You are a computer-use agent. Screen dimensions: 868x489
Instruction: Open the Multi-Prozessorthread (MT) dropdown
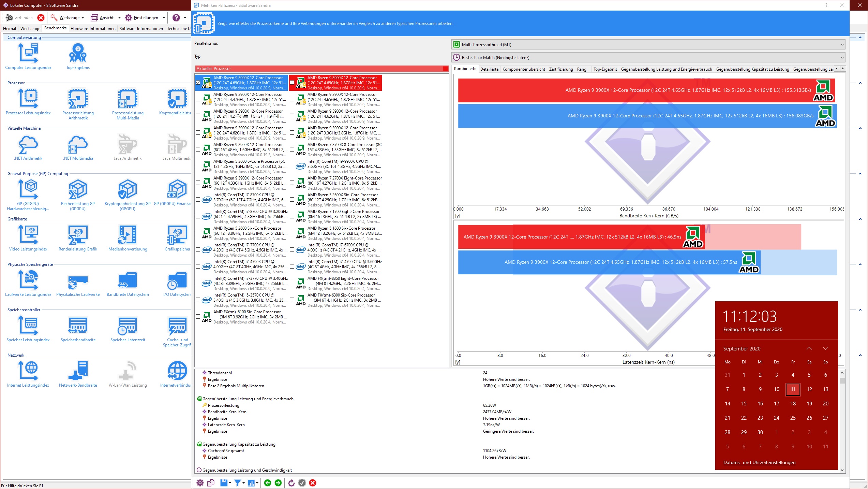648,45
